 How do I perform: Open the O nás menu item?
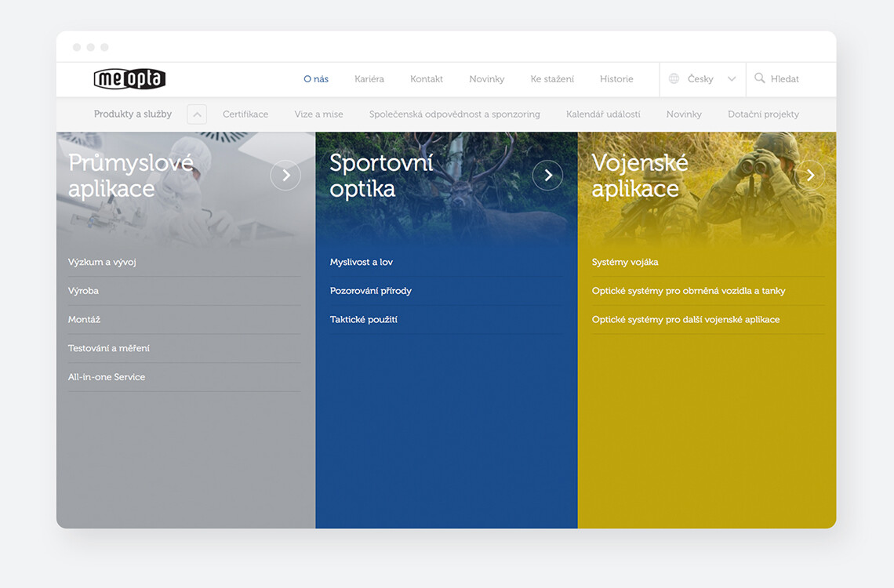tap(316, 79)
